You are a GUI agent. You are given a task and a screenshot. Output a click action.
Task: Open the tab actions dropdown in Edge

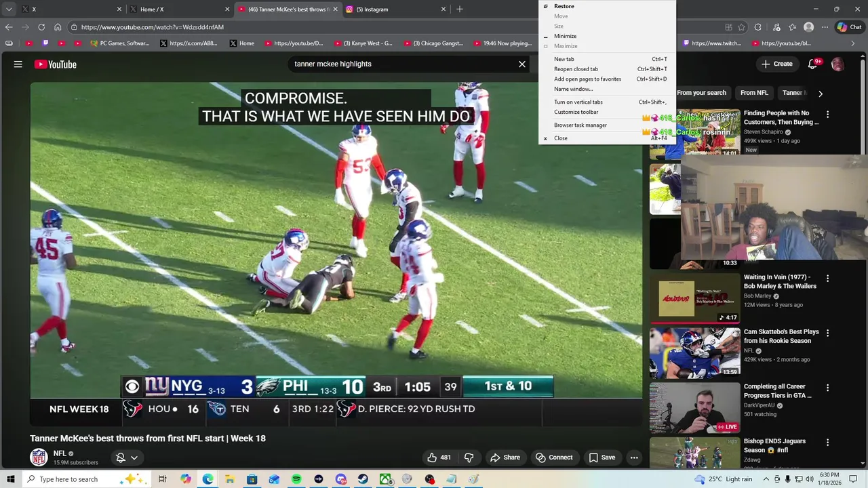coord(8,9)
